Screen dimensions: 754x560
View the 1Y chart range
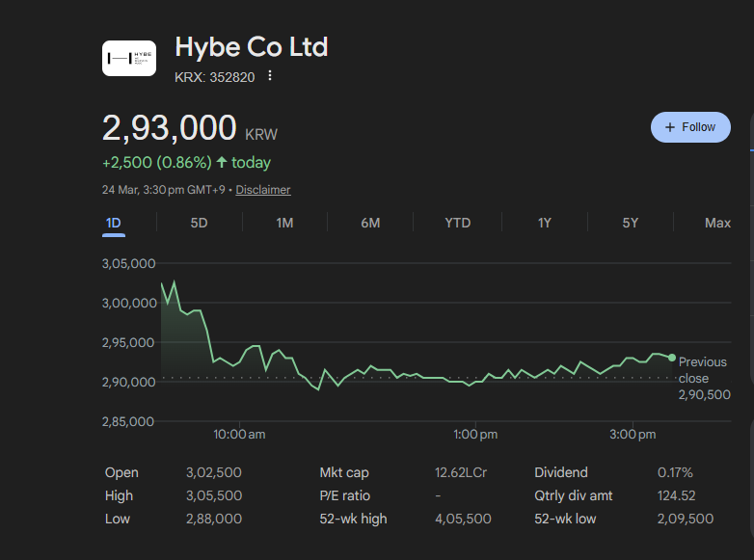(544, 223)
